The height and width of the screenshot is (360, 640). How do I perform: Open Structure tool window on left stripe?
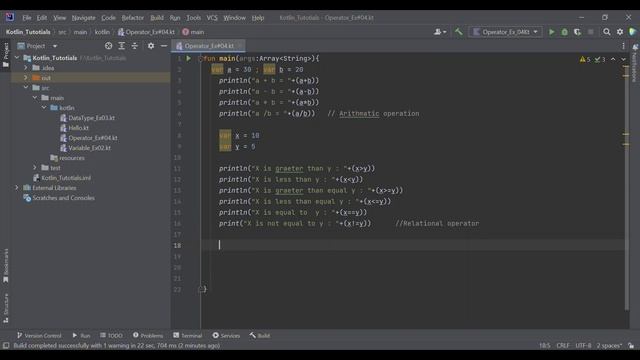(x=6, y=308)
